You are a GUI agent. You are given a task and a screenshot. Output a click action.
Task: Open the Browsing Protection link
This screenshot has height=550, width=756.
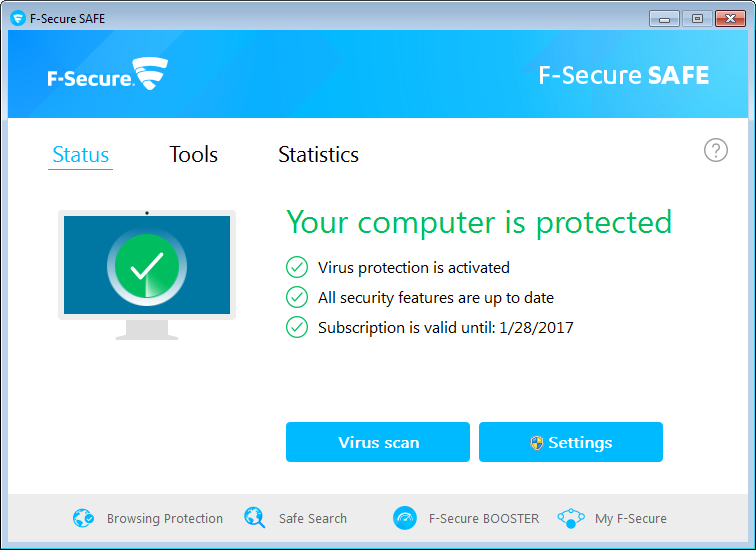164,518
